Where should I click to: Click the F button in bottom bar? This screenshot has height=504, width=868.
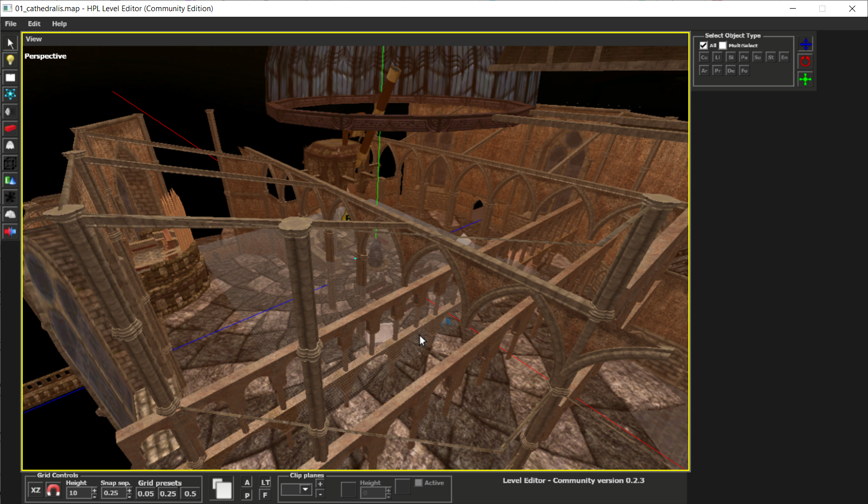(265, 495)
